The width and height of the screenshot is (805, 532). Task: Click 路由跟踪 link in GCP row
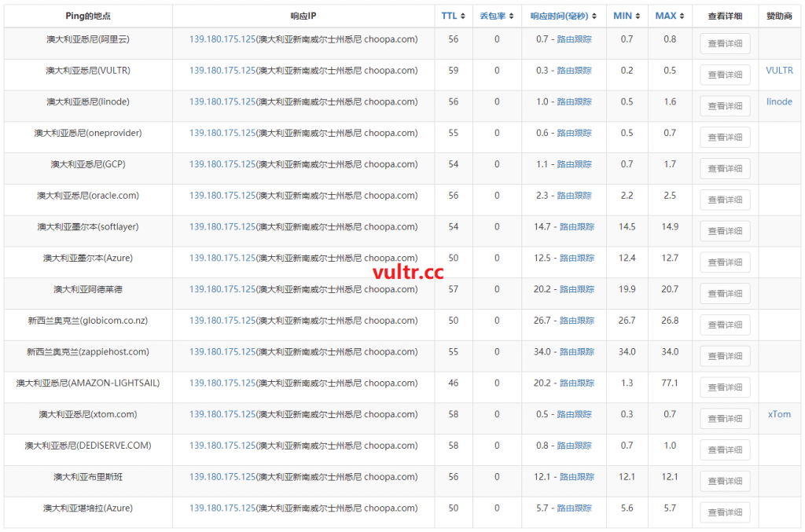click(x=574, y=164)
